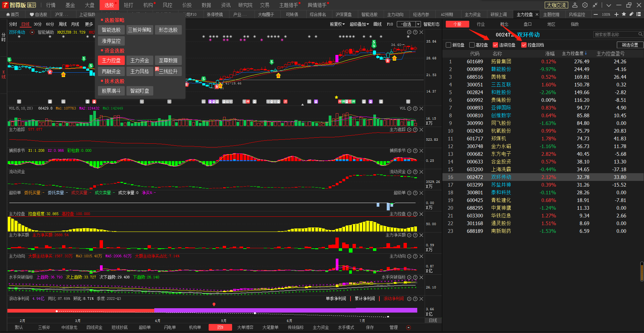Switch 滚动净利润 panel to 累计净利润
644x333 pixels.
coord(365,299)
